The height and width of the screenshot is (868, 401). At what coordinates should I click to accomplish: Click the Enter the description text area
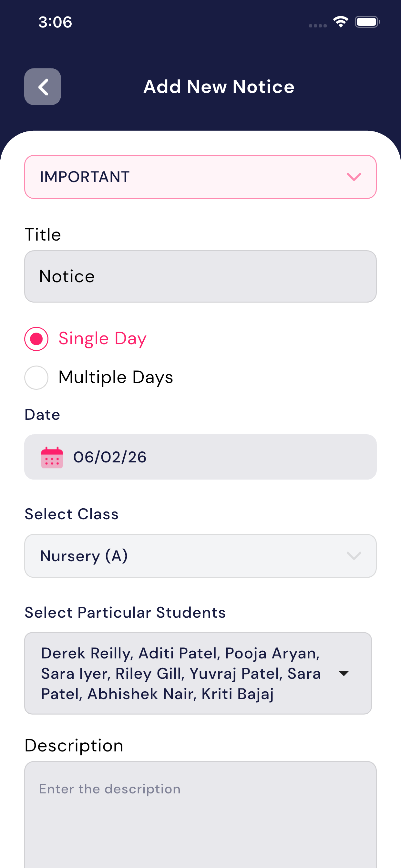point(200,815)
